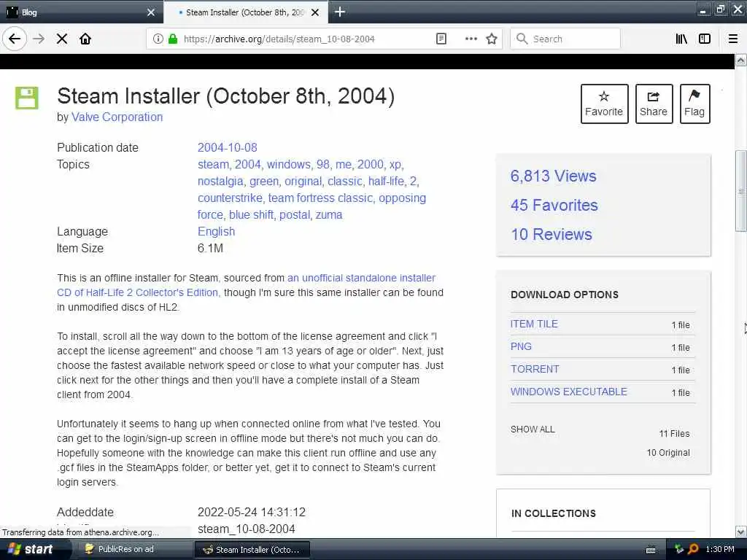This screenshot has height=560, width=747.
Task: Click the English language link
Action: pos(216,231)
